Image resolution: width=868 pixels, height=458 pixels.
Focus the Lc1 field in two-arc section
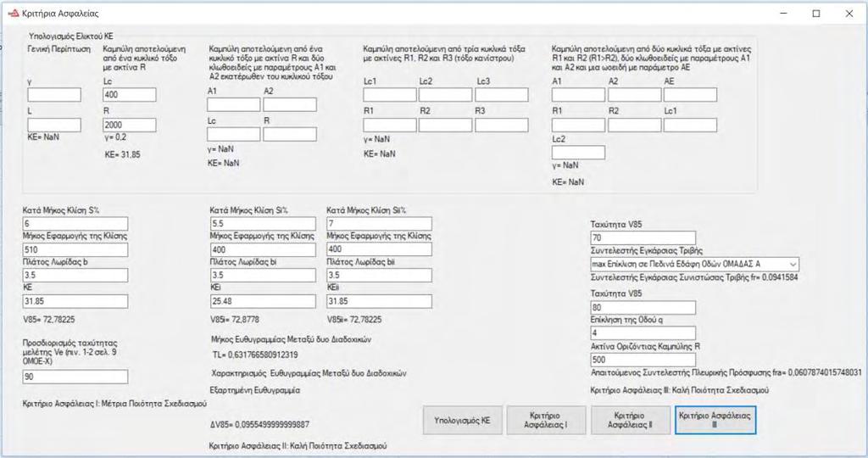(x=690, y=125)
